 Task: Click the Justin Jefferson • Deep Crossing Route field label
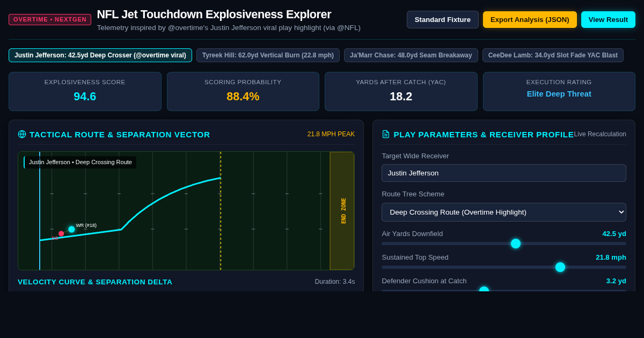pyautogui.click(x=80, y=162)
